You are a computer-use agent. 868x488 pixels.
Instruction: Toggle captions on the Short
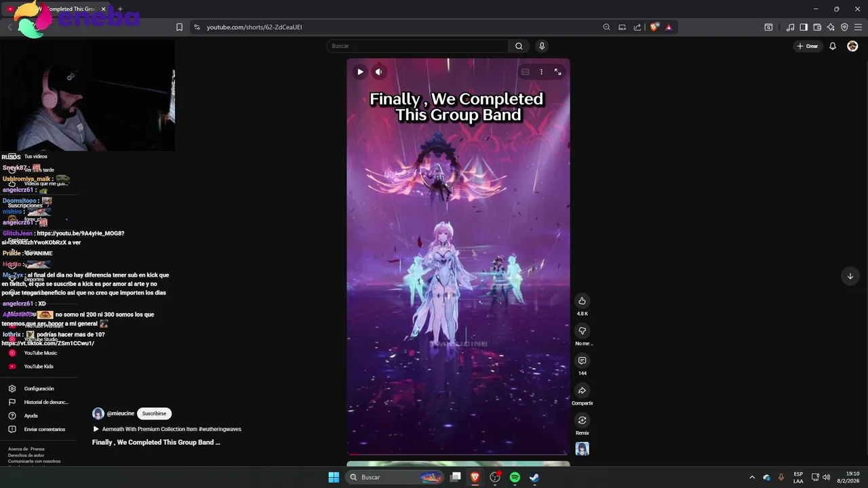click(x=525, y=72)
